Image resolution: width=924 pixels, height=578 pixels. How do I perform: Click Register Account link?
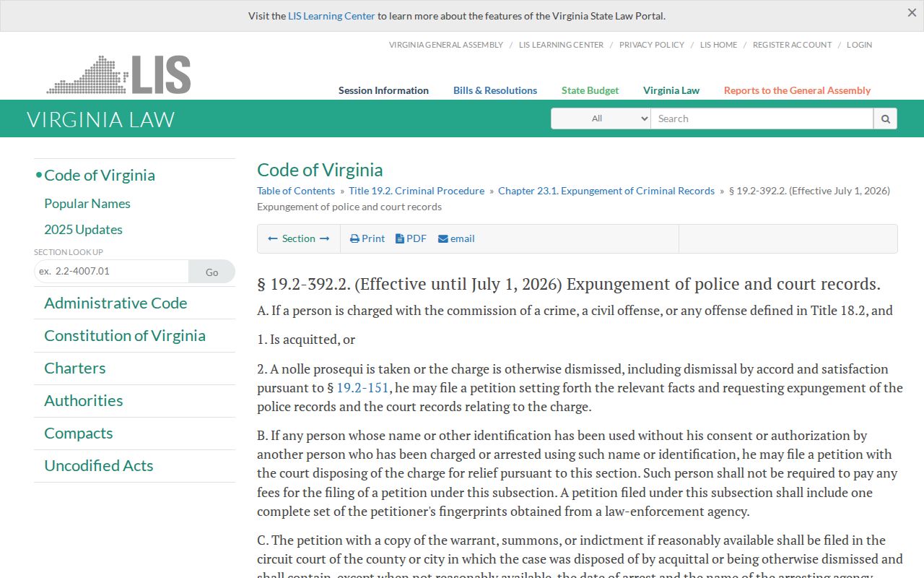coord(792,45)
